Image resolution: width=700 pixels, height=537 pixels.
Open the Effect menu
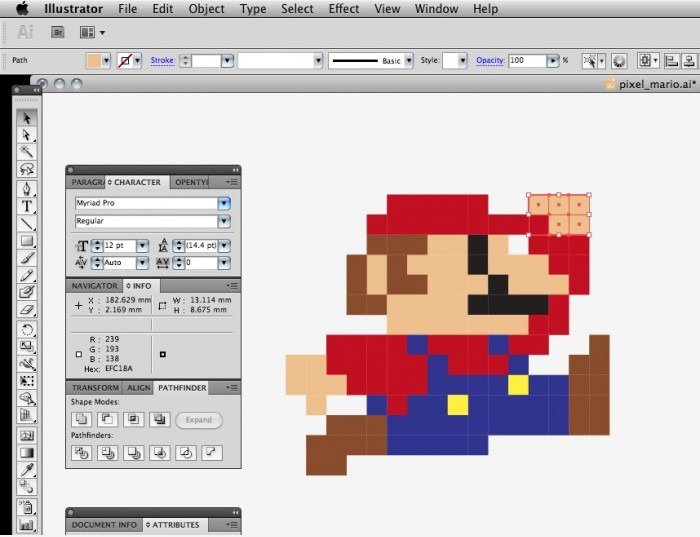coord(344,8)
